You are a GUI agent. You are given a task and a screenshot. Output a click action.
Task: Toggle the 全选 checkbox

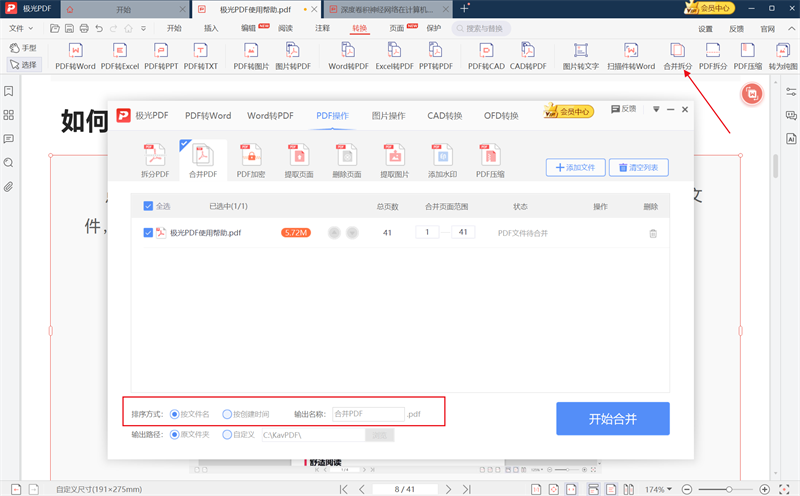coord(148,206)
